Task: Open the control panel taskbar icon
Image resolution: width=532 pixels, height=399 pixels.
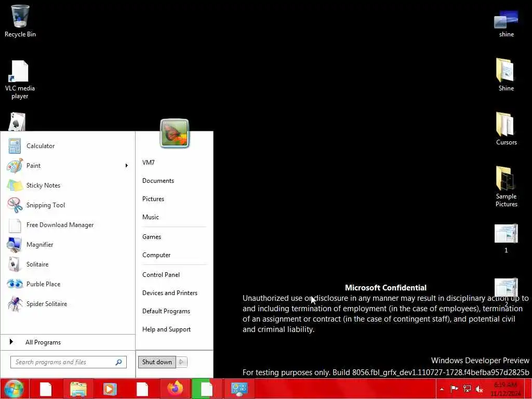Action: 239,389
